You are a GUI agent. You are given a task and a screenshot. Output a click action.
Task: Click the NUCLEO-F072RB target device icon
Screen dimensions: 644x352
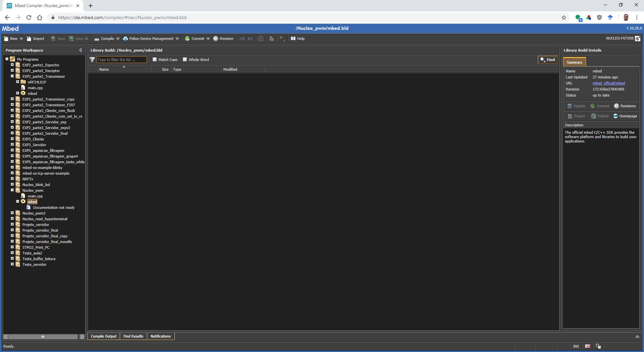pos(637,39)
